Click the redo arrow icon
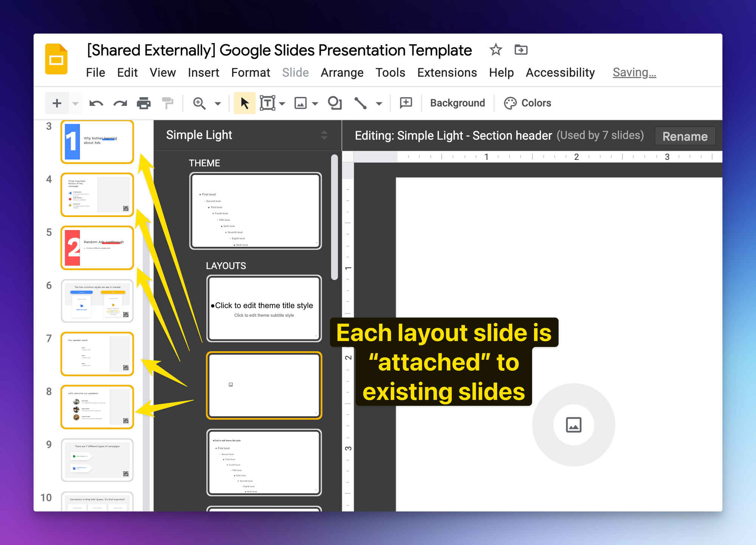The width and height of the screenshot is (756, 545). [x=120, y=103]
